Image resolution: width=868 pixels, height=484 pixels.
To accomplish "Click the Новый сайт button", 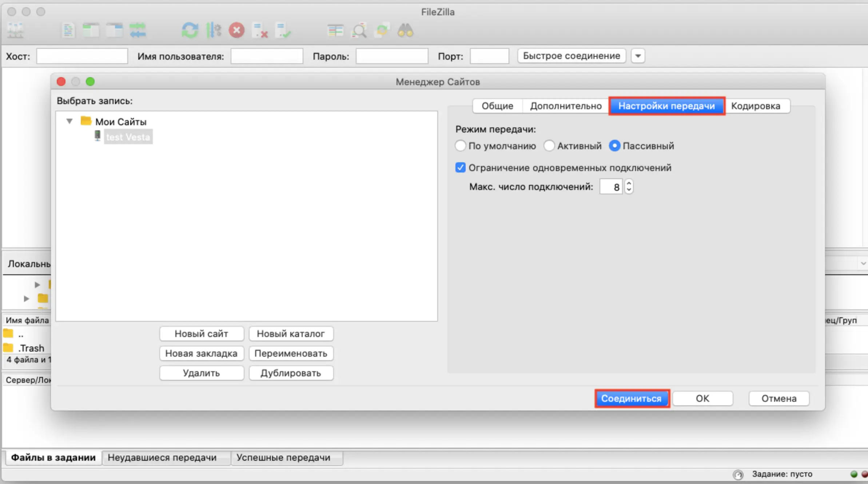I will [201, 334].
